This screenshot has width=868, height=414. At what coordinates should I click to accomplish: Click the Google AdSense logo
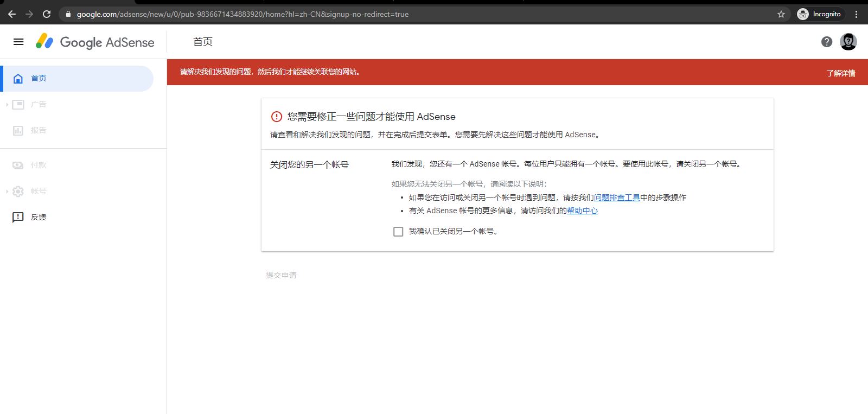point(95,42)
